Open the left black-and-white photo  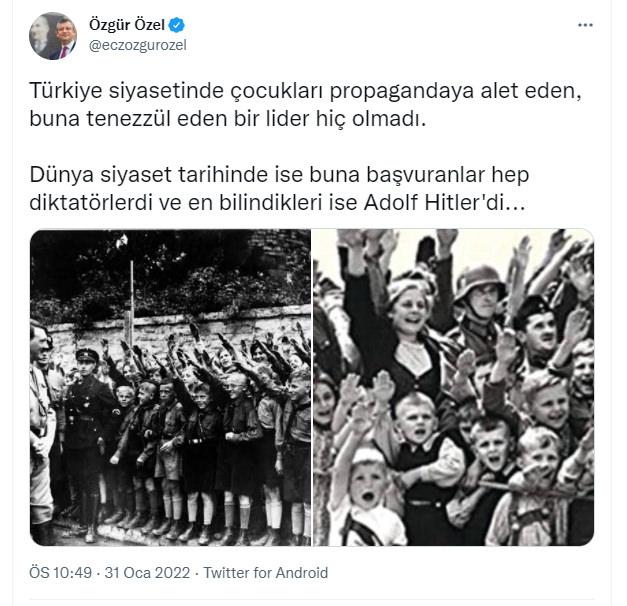click(x=170, y=387)
